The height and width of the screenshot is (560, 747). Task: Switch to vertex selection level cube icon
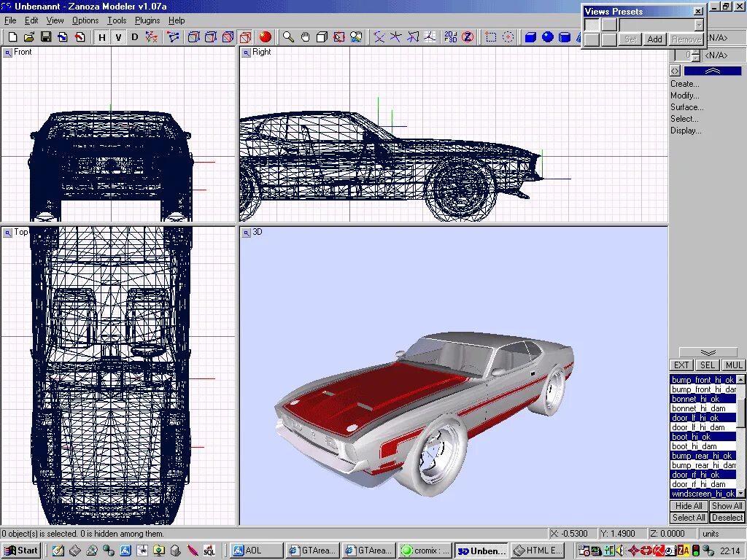point(194,37)
